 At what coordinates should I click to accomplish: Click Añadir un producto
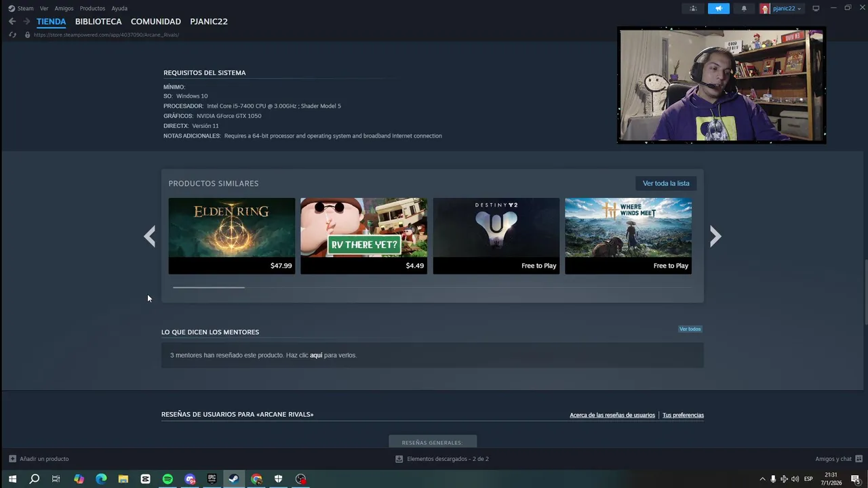pos(39,459)
